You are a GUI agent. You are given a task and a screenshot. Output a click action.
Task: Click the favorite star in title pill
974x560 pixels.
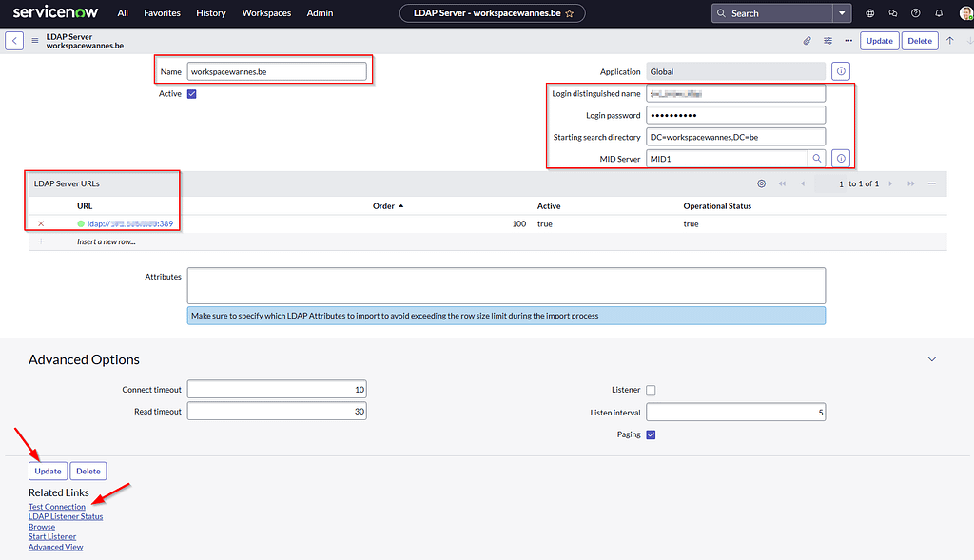pyautogui.click(x=569, y=13)
